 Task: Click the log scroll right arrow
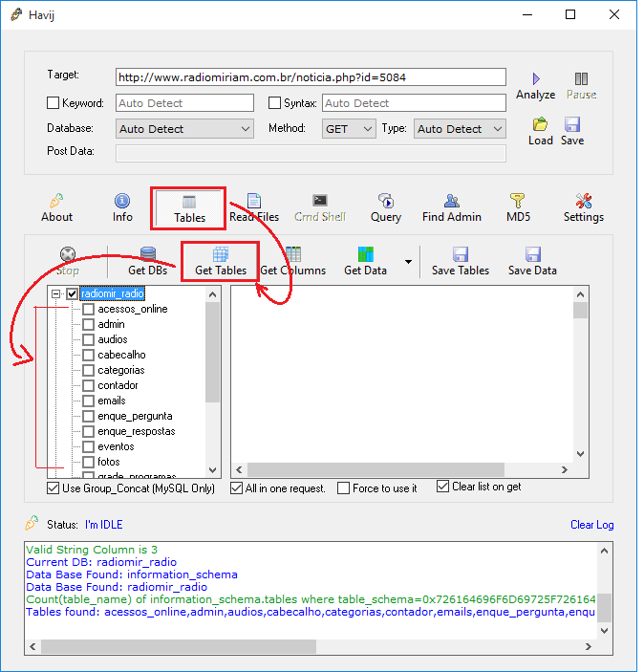tap(589, 646)
